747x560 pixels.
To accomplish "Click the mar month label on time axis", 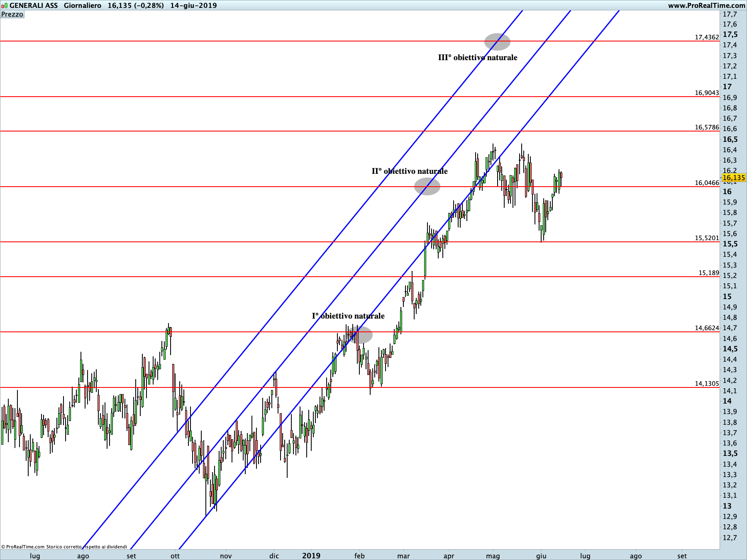I will pos(403,556).
